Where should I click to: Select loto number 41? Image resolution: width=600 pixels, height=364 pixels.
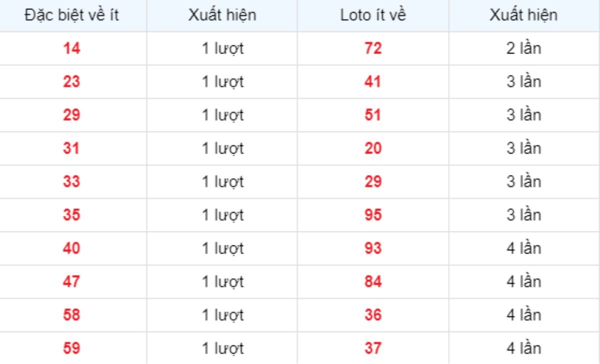tap(373, 81)
